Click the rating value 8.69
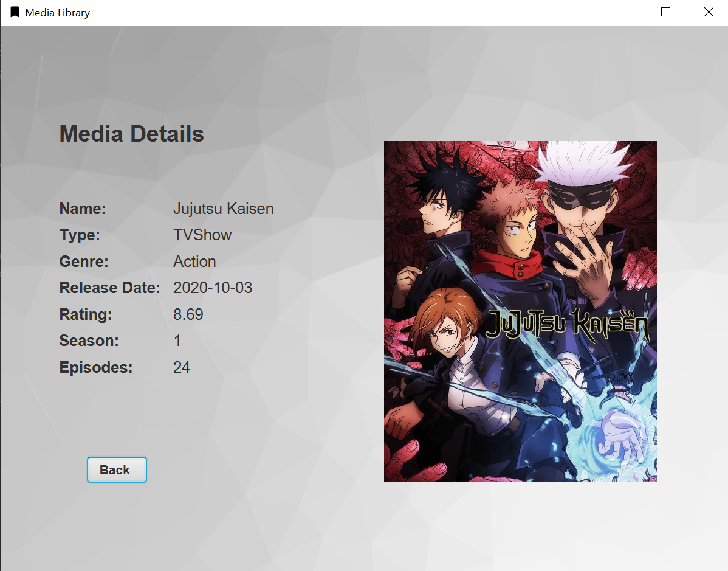The width and height of the screenshot is (728, 571). pyautogui.click(x=188, y=314)
